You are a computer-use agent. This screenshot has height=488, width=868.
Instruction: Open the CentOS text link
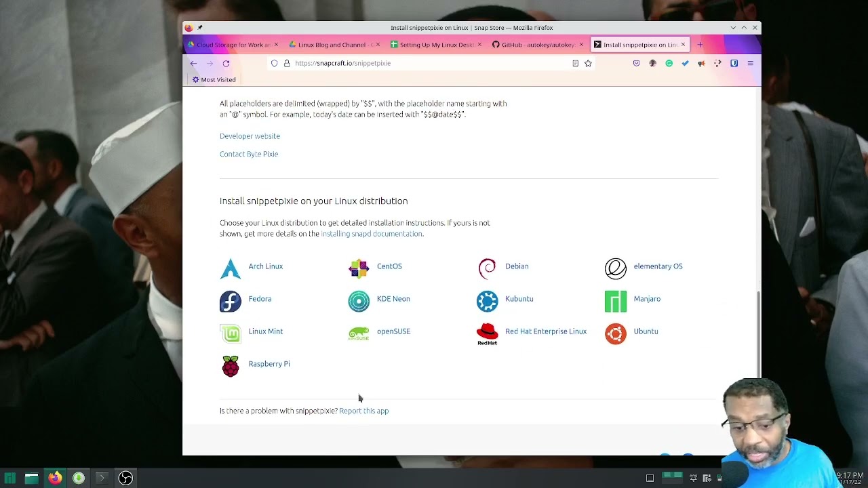coord(389,266)
